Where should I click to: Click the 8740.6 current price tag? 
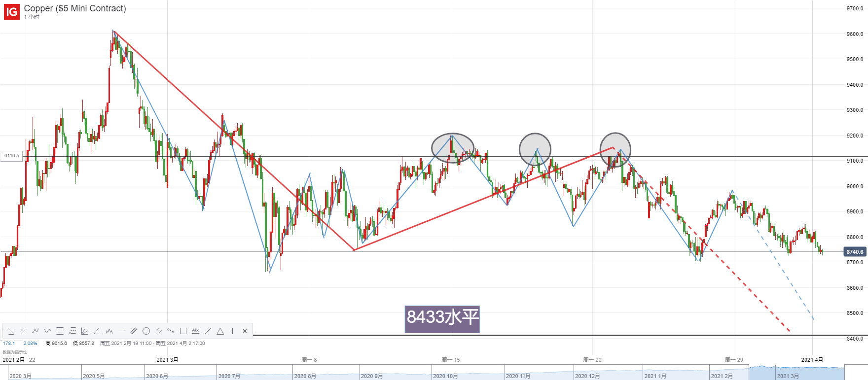coord(855,252)
